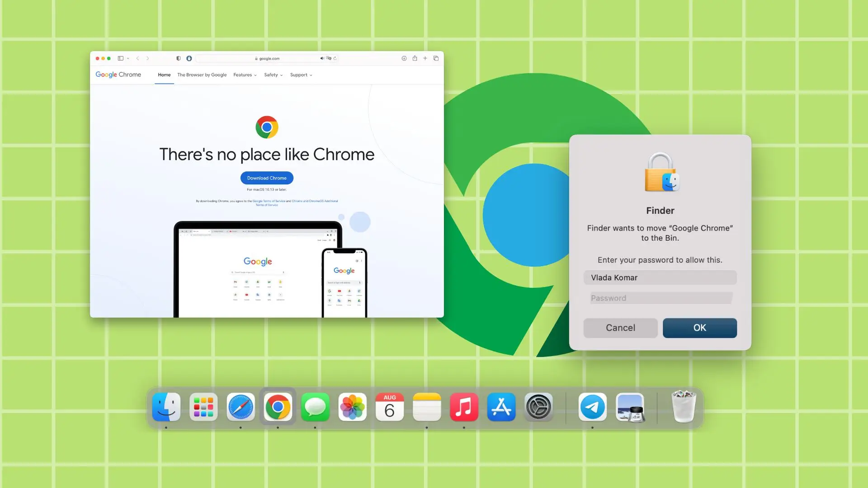Open the App Store from Dock

(501, 407)
